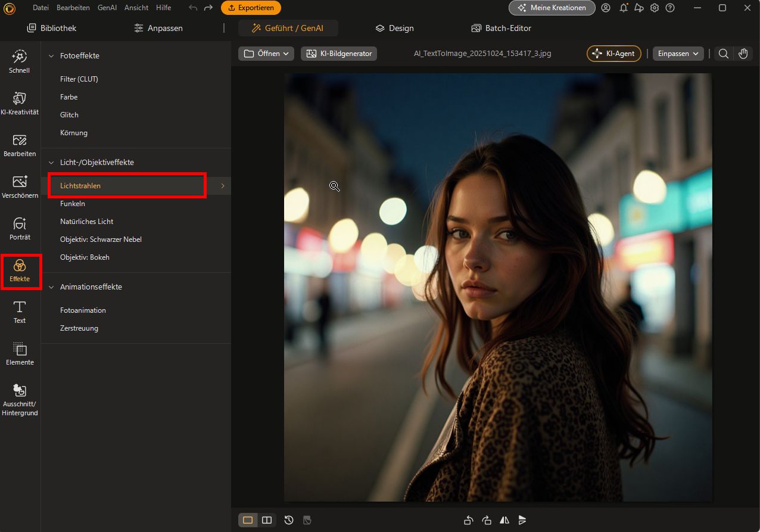Viewport: 760px width, 532px height.
Task: Collapse the Fotoeffekte section
Action: [x=51, y=55]
